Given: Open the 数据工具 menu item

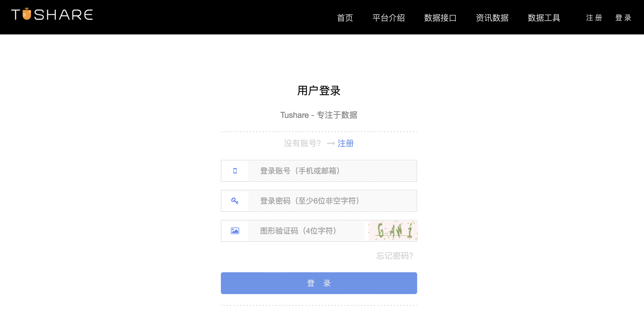Looking at the screenshot, I should (x=544, y=18).
